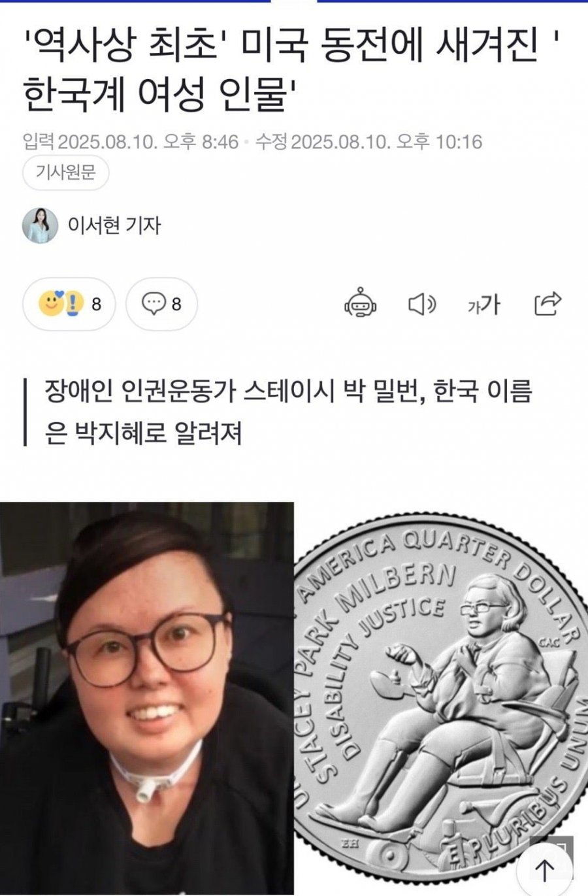Screen dimensions: 588x896
Task: Click the subtitle about 스테이시 박 밀번
Action: [288, 412]
